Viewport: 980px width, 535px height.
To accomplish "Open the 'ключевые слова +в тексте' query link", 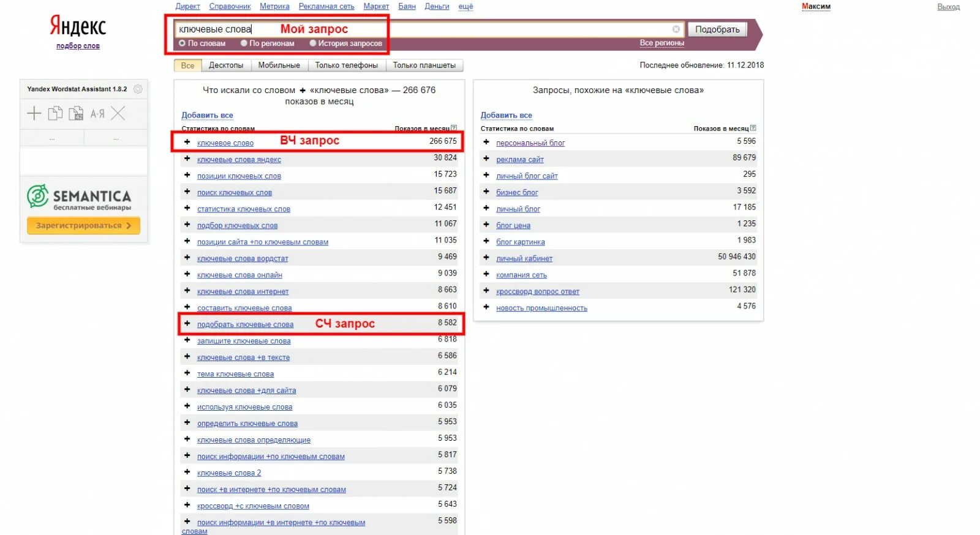I will [x=243, y=357].
